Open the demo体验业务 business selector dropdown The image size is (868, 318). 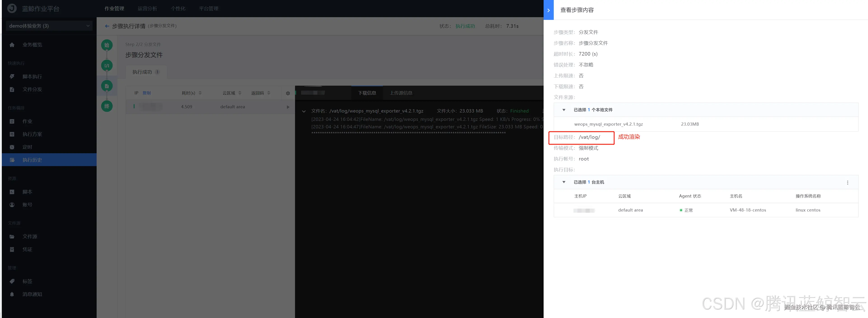tap(49, 26)
